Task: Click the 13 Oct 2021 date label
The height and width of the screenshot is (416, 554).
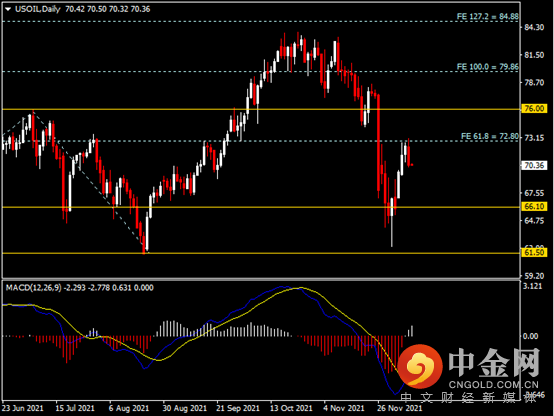Action: (291, 408)
